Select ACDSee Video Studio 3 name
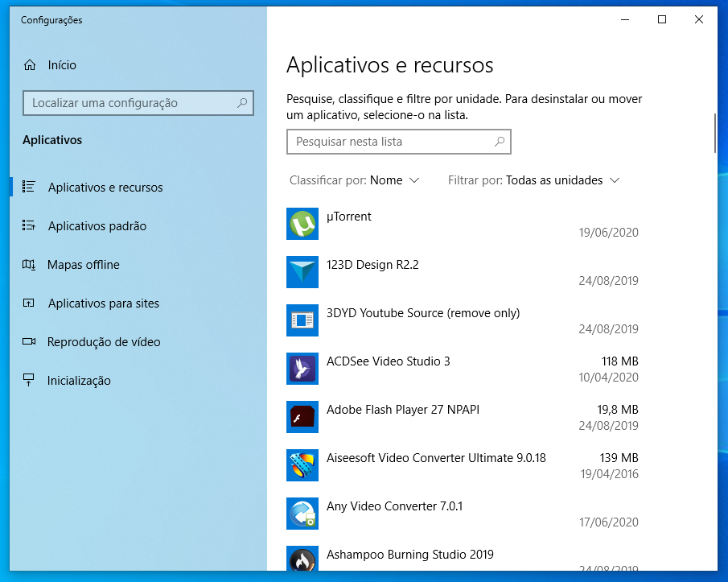The width and height of the screenshot is (728, 582). [x=389, y=361]
